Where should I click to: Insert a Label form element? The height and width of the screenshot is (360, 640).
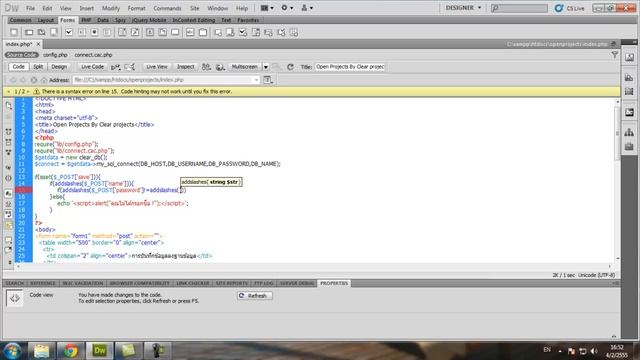[x=190, y=32]
